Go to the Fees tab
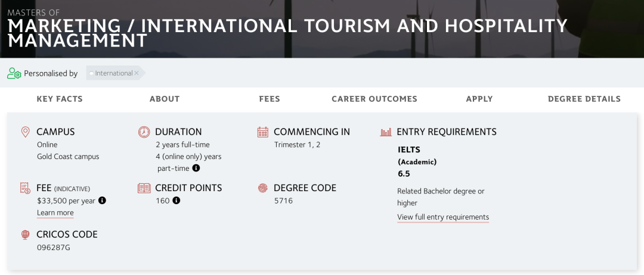644x275 pixels. click(x=270, y=99)
